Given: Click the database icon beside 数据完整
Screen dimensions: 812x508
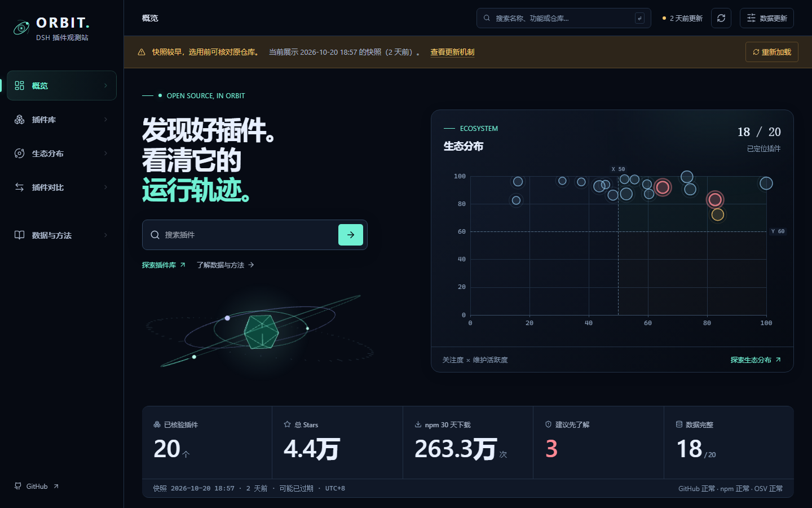Looking at the screenshot, I should point(679,424).
